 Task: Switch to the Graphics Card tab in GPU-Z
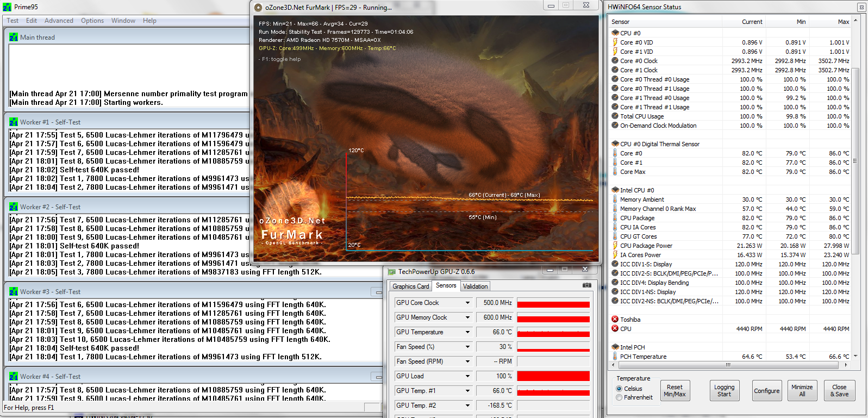[x=411, y=286]
